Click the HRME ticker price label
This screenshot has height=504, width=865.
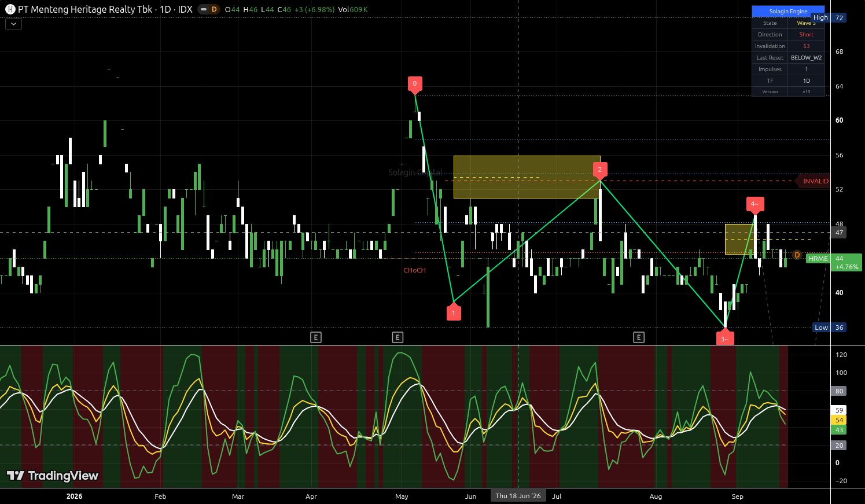818,259
